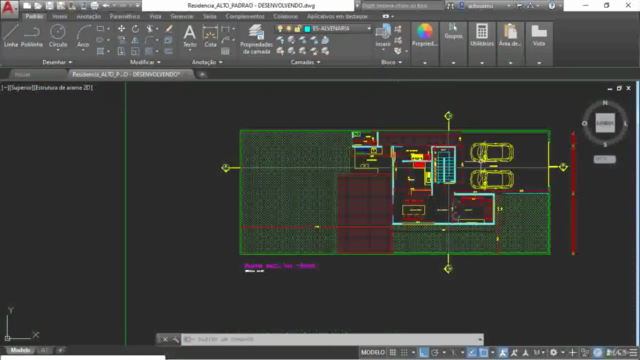
Task: Toggle 2D object snap in status bar
Action: click(483, 352)
